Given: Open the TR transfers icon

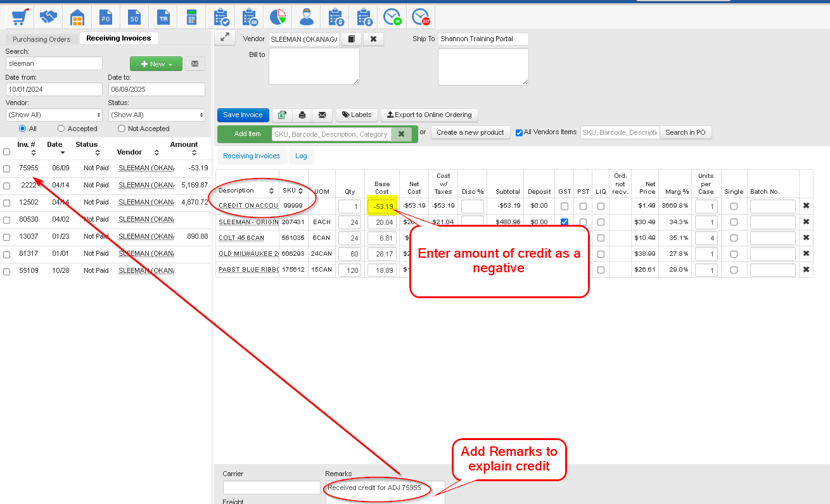Looking at the screenshot, I should [x=163, y=17].
